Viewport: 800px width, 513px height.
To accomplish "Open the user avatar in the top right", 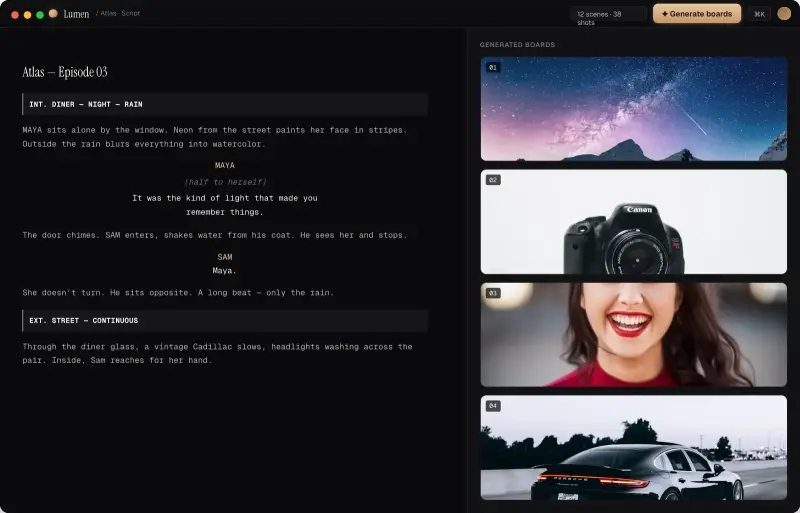I will click(784, 13).
